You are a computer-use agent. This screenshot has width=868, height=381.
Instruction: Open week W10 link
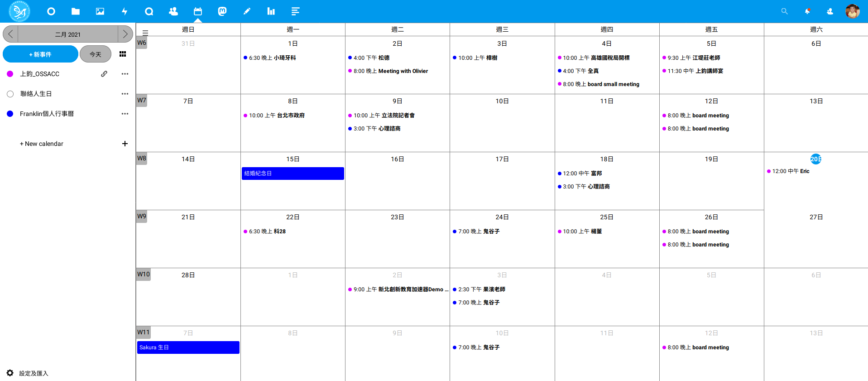point(144,274)
